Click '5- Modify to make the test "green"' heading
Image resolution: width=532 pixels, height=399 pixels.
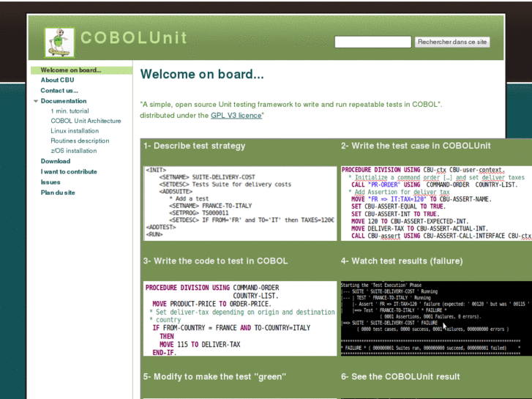(214, 376)
